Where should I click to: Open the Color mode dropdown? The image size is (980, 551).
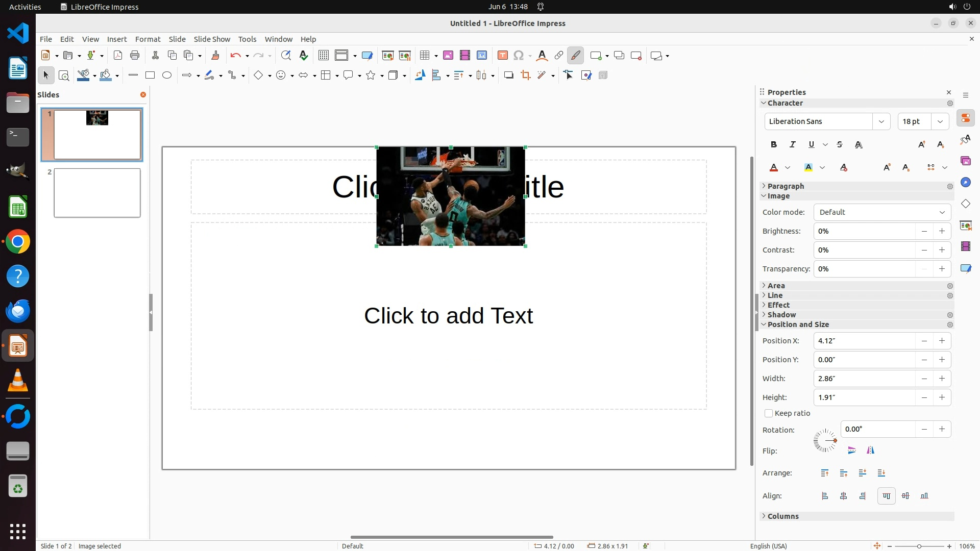[882, 212]
